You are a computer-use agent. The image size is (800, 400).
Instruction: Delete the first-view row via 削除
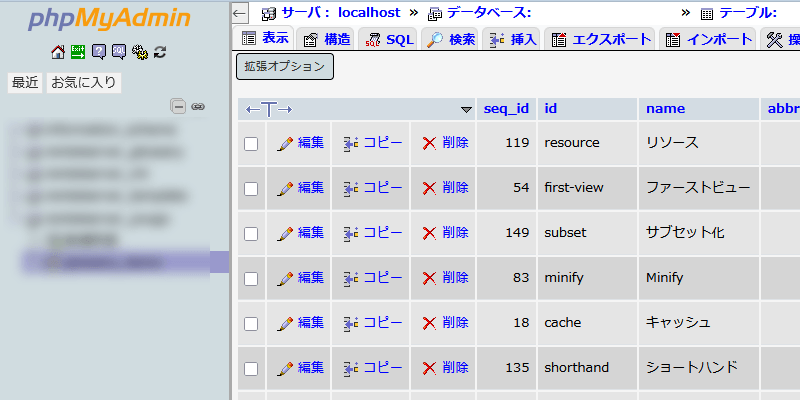coord(445,188)
